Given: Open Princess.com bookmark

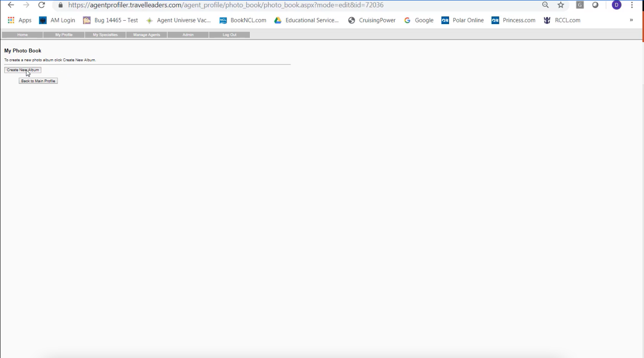Looking at the screenshot, I should pyautogui.click(x=513, y=20).
